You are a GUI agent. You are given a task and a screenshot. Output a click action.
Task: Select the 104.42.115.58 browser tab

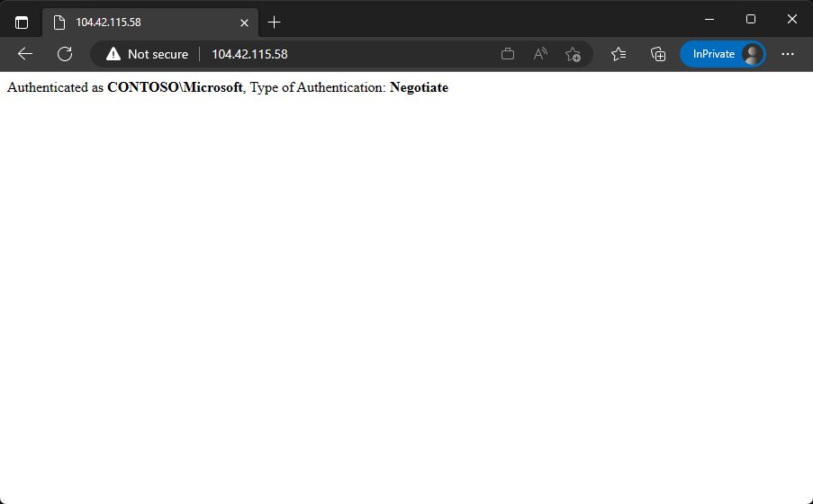(150, 22)
